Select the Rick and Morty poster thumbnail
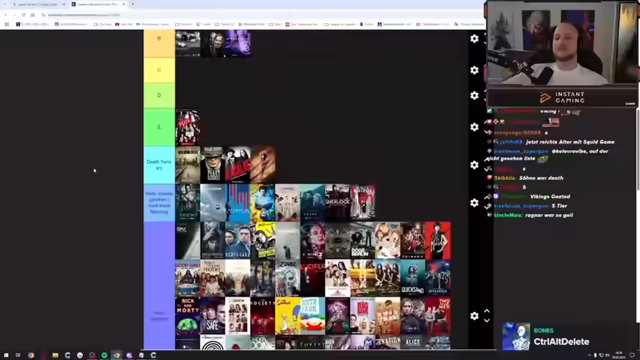The height and width of the screenshot is (360, 640). click(188, 316)
